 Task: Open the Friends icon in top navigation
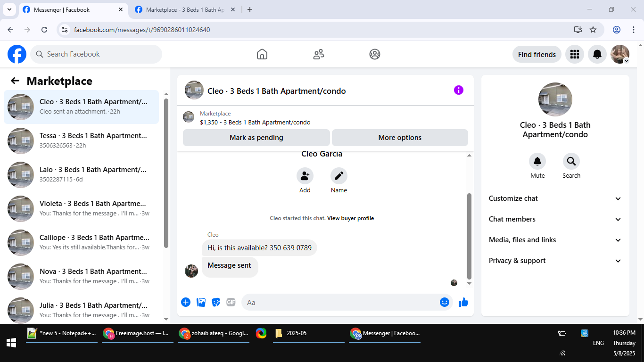click(319, 54)
